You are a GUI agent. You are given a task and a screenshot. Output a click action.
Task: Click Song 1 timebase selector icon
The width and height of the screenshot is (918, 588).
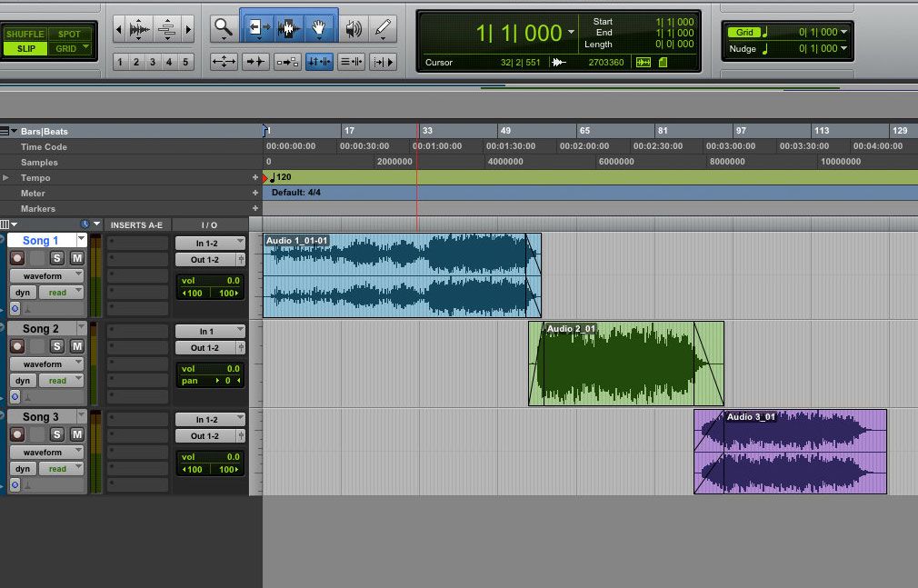click(15, 308)
